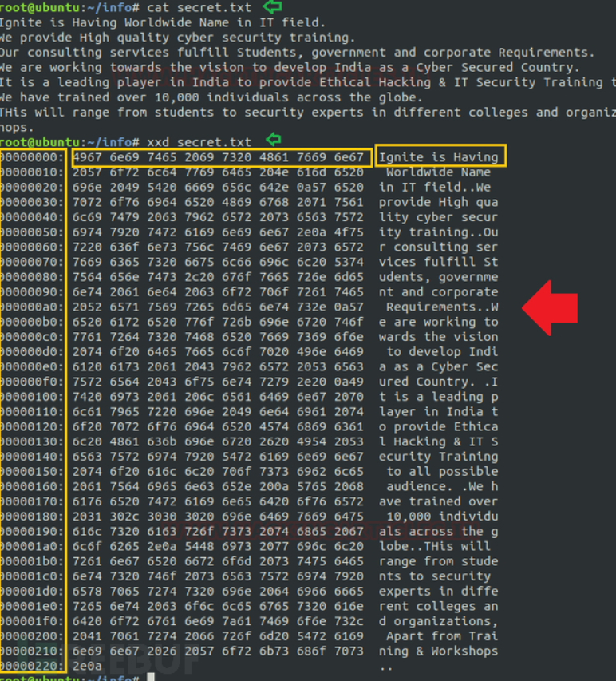
Task: Click the offset label 00000090:
Action: coord(31,292)
